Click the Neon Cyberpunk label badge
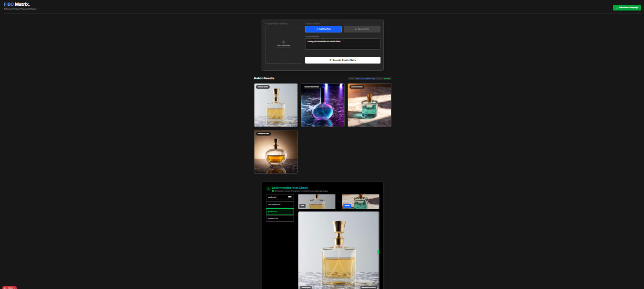 point(312,87)
